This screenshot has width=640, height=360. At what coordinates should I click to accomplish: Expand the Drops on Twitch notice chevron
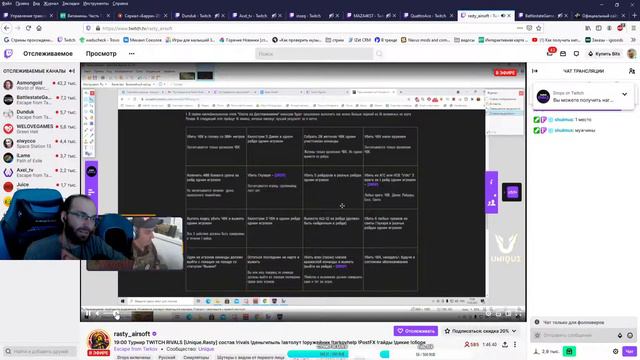click(624, 94)
